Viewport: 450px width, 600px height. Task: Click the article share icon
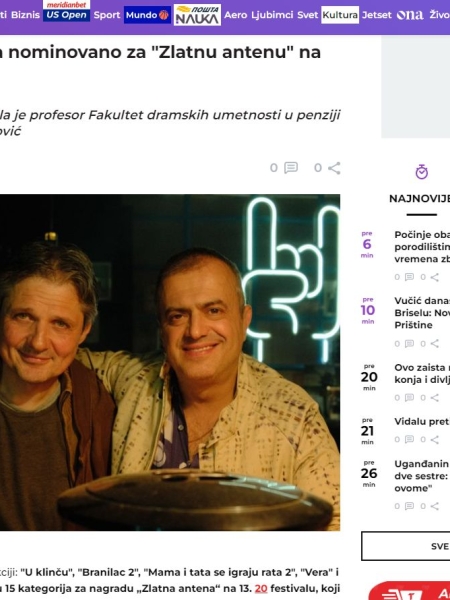[334, 168]
